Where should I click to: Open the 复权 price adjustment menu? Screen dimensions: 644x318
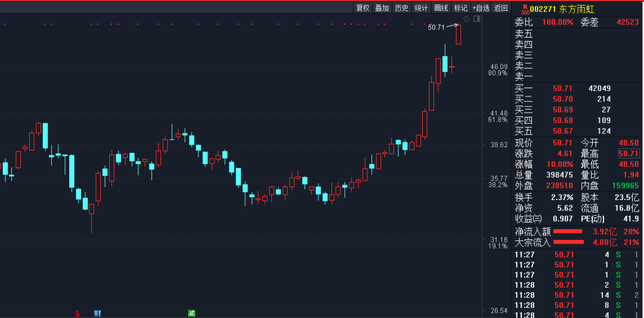(363, 8)
